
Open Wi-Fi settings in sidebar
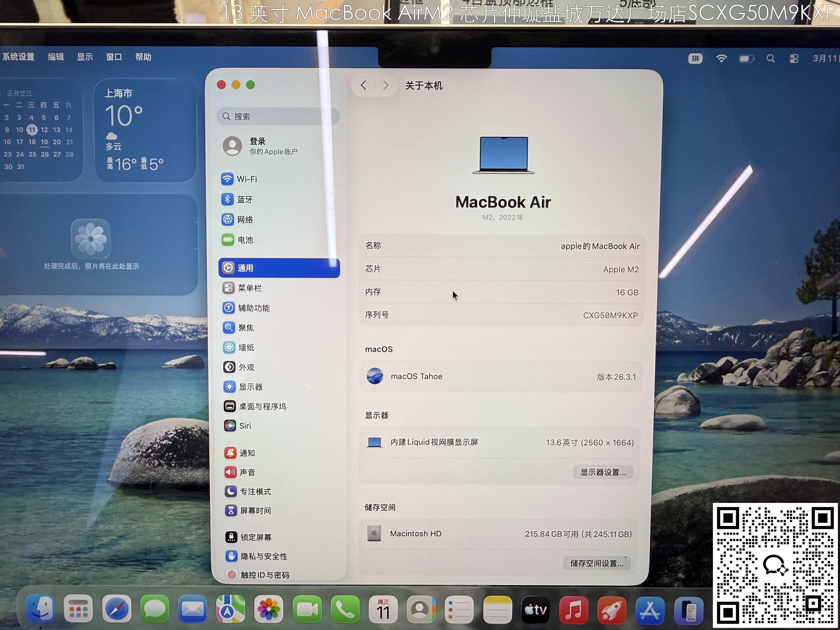tap(246, 179)
